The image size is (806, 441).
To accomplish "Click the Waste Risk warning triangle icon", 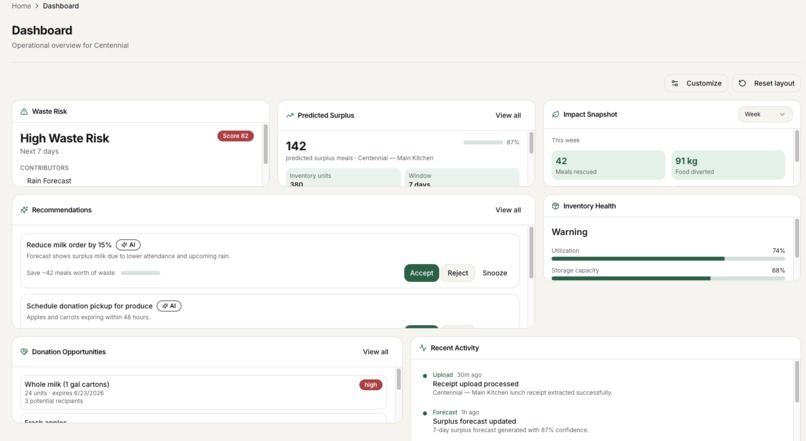I will point(24,112).
